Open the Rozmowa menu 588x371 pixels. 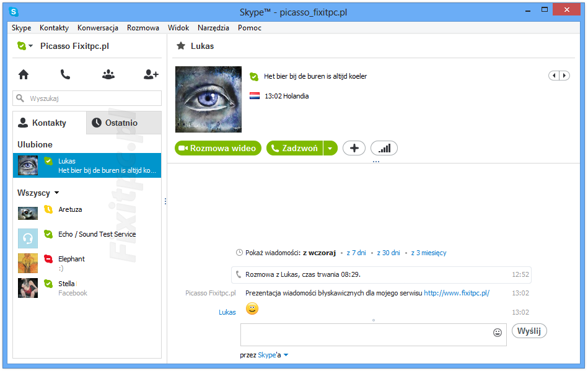pyautogui.click(x=143, y=28)
